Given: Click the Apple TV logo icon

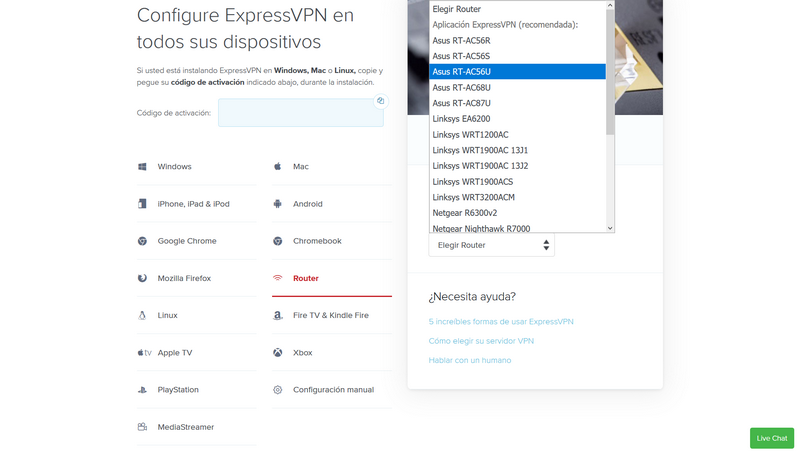Looking at the screenshot, I should click(144, 352).
